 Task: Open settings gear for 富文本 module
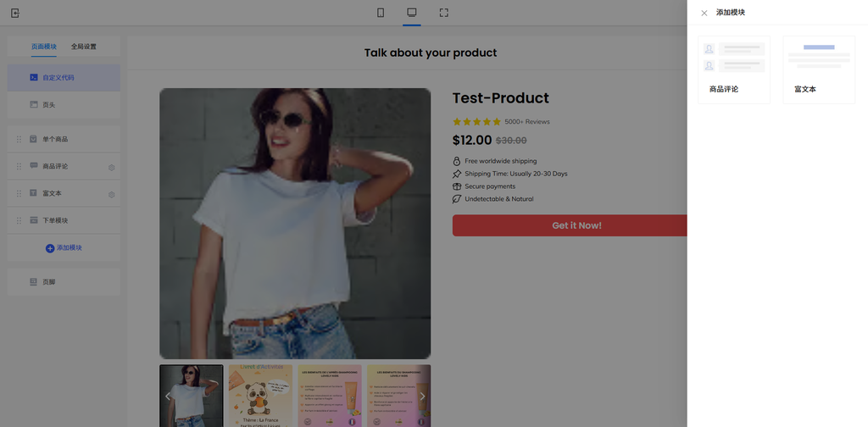click(111, 194)
